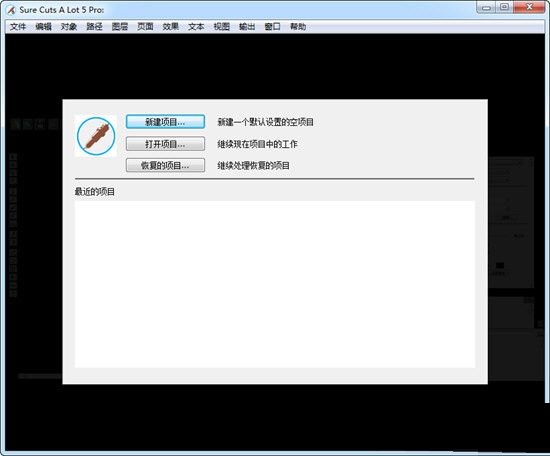Viewport: 550px width, 456px height.
Task: Click the empty 最近的项目 list box
Action: pyautogui.click(x=275, y=284)
